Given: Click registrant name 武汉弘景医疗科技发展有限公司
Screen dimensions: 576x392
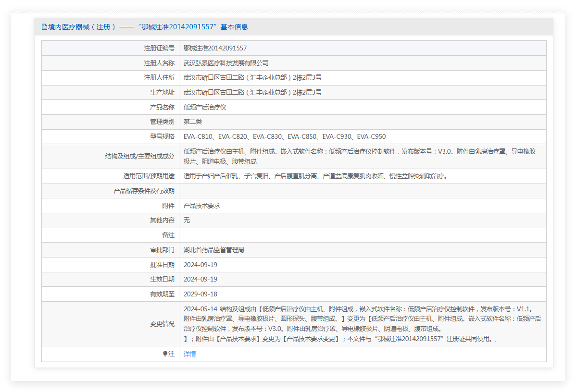Looking at the screenshot, I should pos(226,63).
